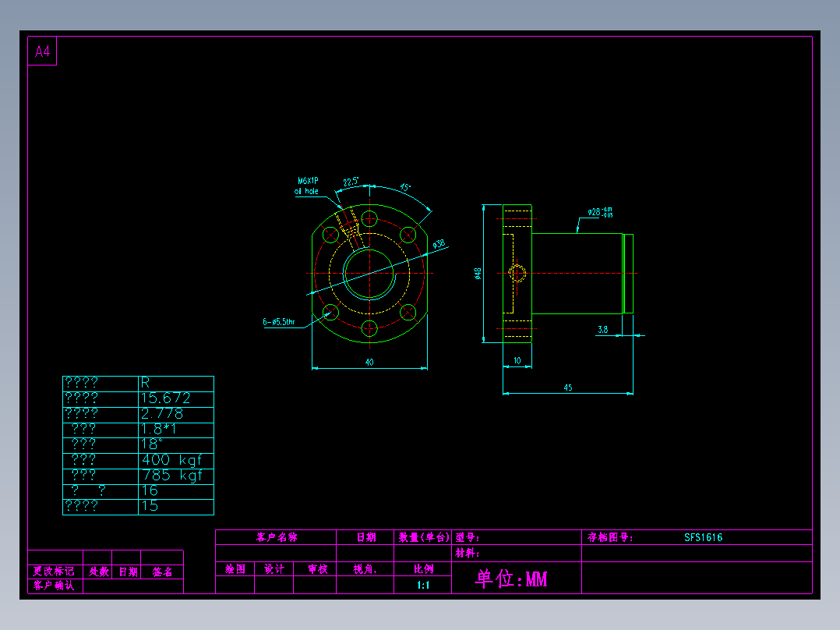The height and width of the screenshot is (630, 840).
Task: Select the 客户确认 label
Action: (x=54, y=586)
